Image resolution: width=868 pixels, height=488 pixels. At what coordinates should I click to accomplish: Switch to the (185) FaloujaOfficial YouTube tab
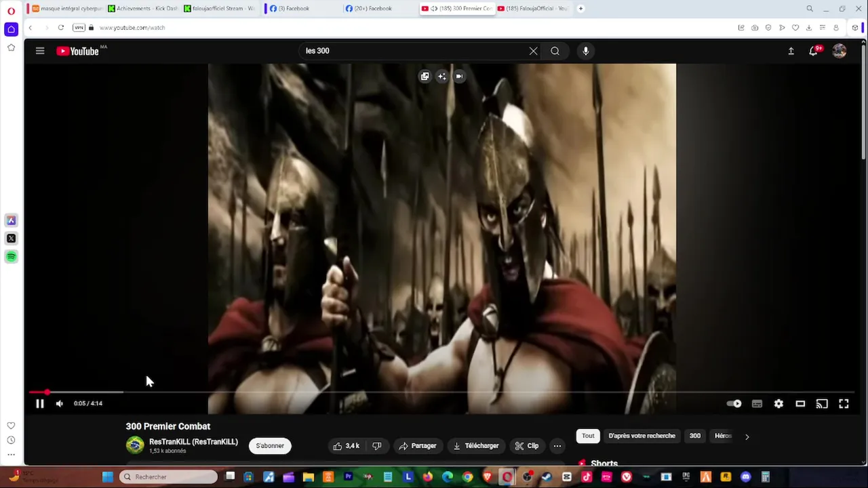pos(532,8)
